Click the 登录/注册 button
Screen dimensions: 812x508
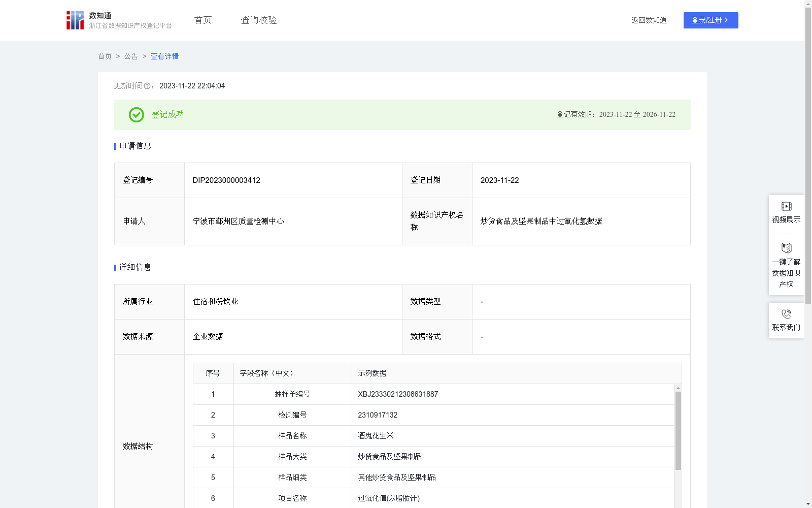tap(710, 20)
